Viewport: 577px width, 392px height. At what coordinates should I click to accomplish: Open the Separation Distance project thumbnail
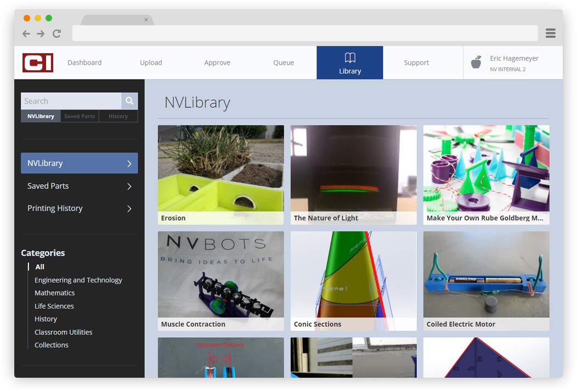point(221,357)
